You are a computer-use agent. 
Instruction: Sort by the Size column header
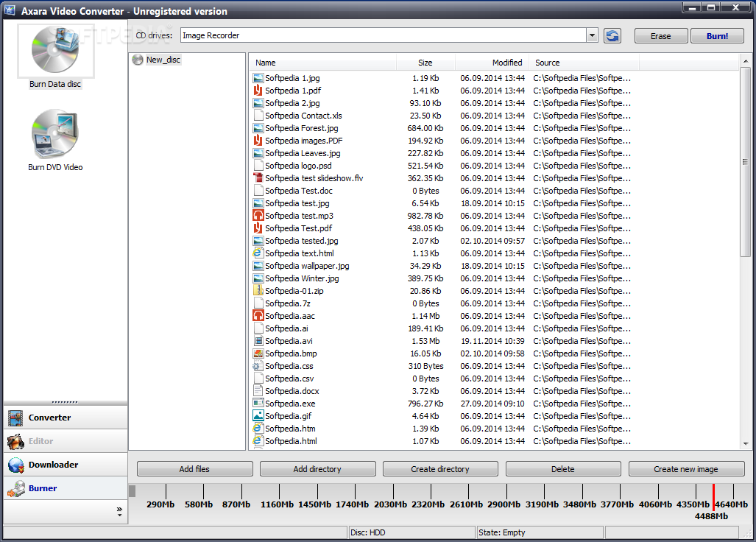click(425, 63)
